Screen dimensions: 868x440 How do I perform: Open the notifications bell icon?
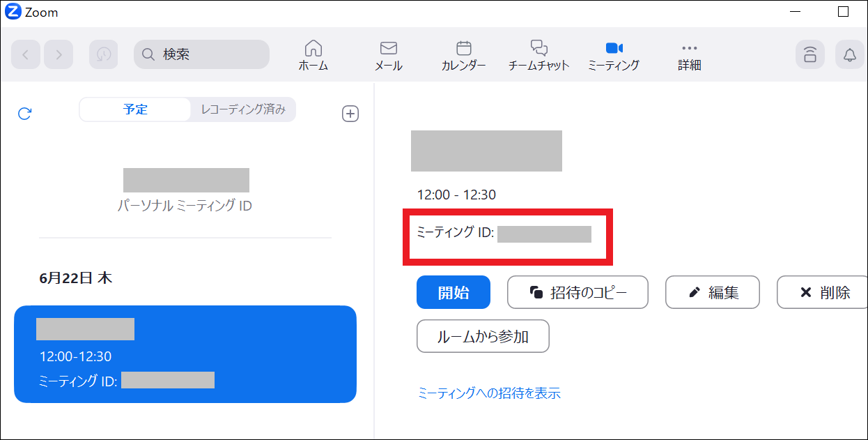pyautogui.click(x=850, y=54)
